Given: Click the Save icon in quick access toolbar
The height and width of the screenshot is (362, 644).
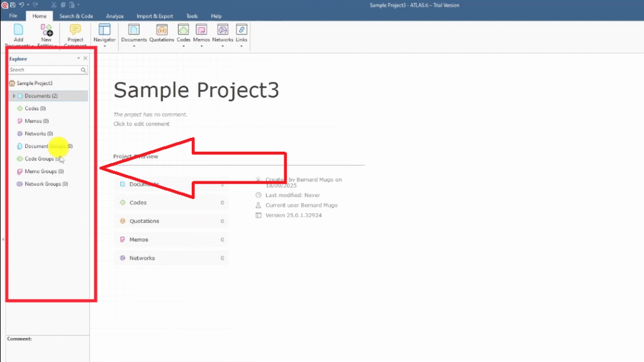Looking at the screenshot, I should [13, 4].
